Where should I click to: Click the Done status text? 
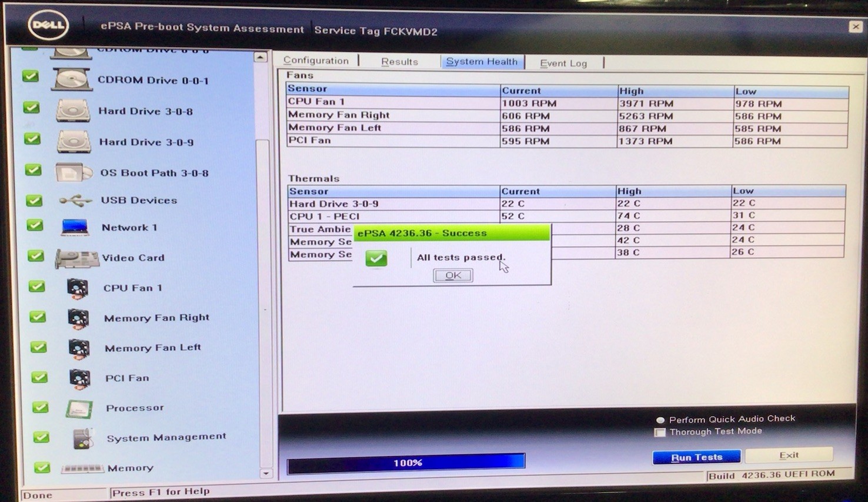(38, 496)
